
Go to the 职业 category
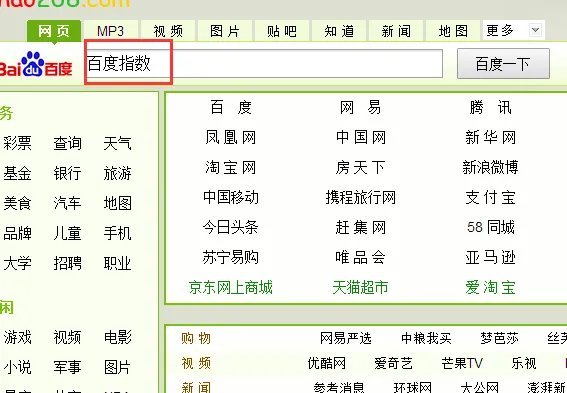pyautogui.click(x=117, y=263)
